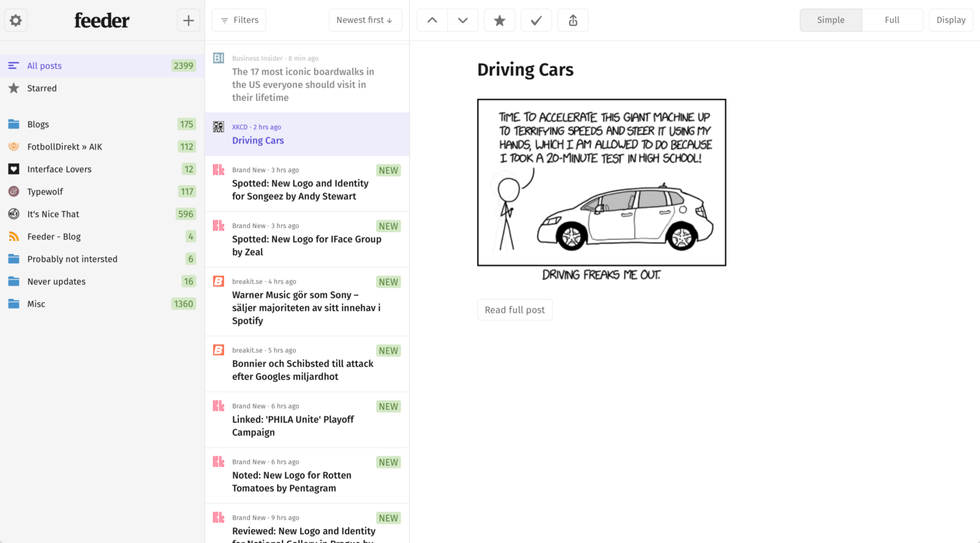Add a new feed with plus button
The width and height of the screenshot is (980, 543).
(189, 20)
